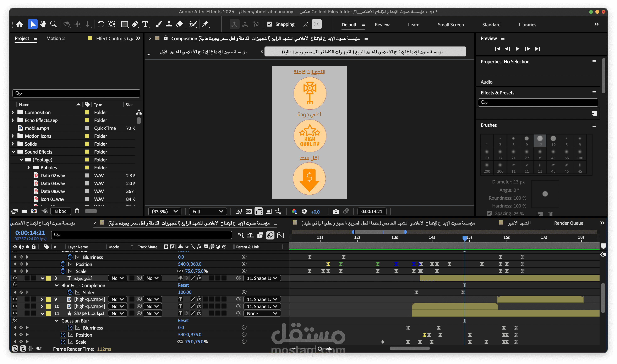The height and width of the screenshot is (364, 617).
Task: Select the Puppet Pin tool
Action: click(x=205, y=24)
